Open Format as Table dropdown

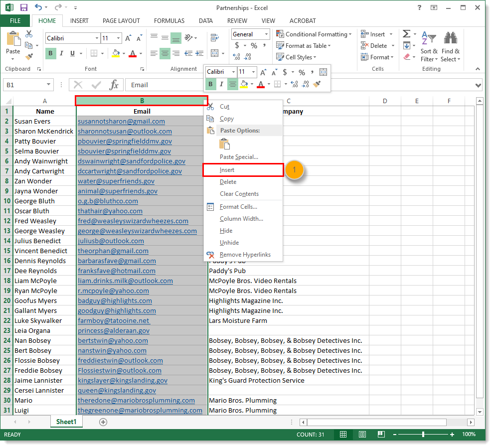[x=304, y=45]
